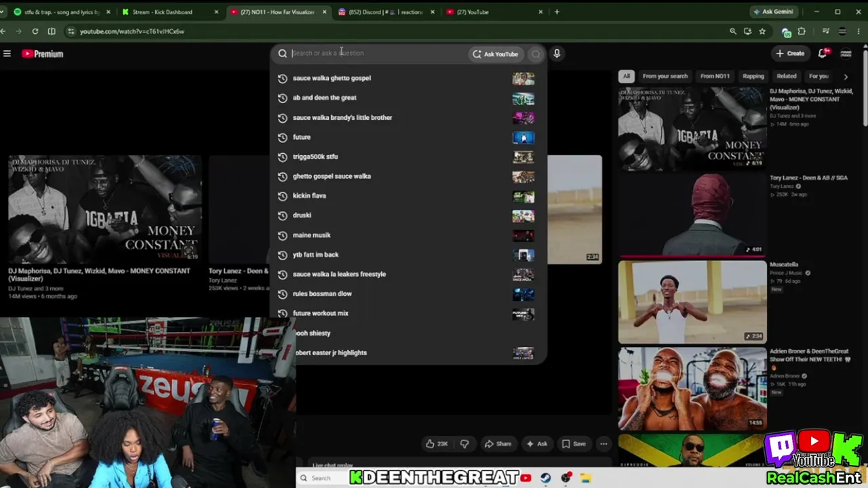868x488 pixels.
Task: Dislike the video
Action: [465, 444]
